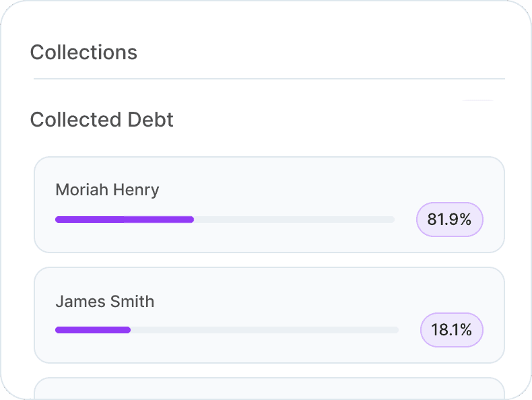Click unfilled gray track of Moriah Henry's bar
532x400 pixels.
click(x=294, y=220)
